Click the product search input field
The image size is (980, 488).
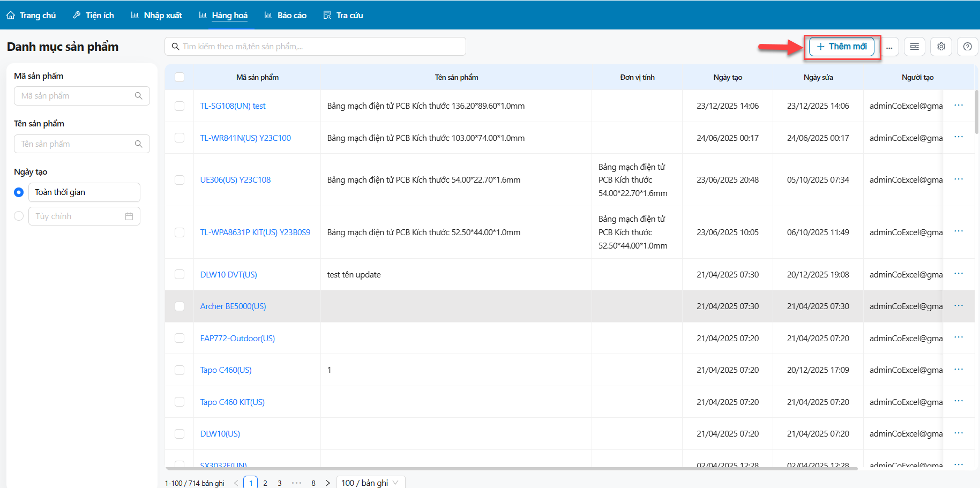[x=315, y=47]
